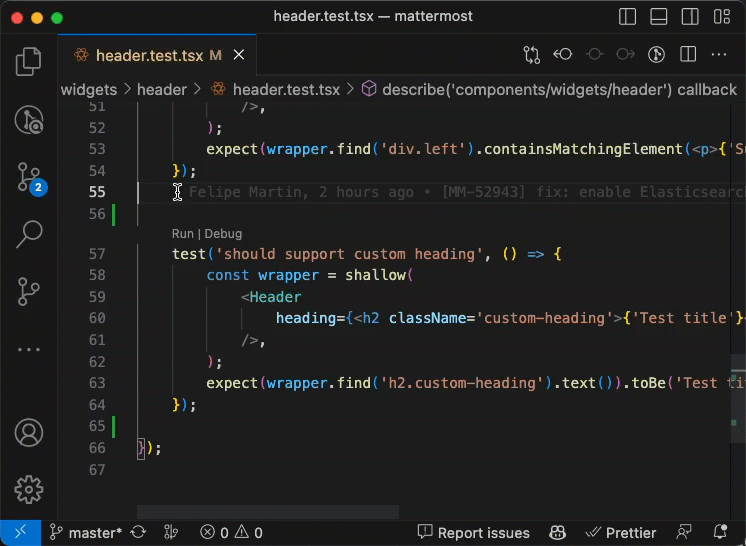746x546 pixels.
Task: Open the Git Graph branch icon in activity bar
Action: (x=29, y=291)
